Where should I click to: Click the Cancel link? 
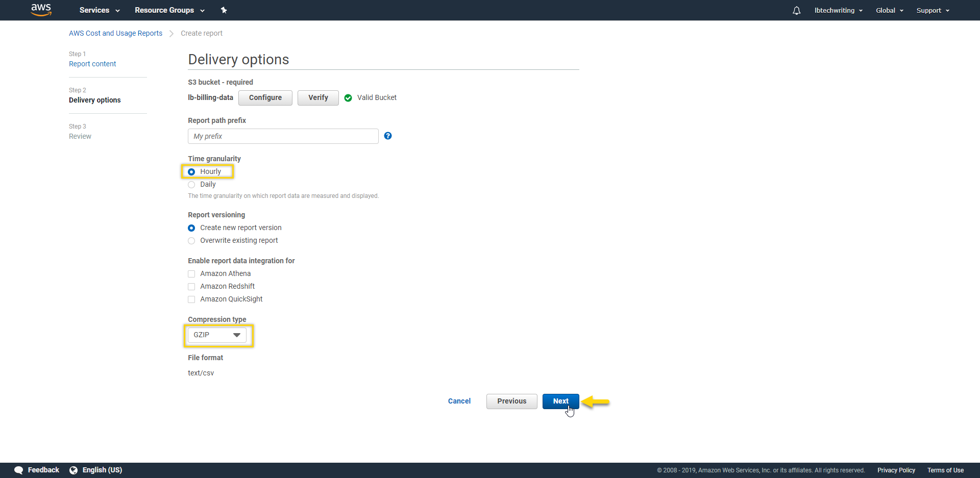tap(459, 401)
